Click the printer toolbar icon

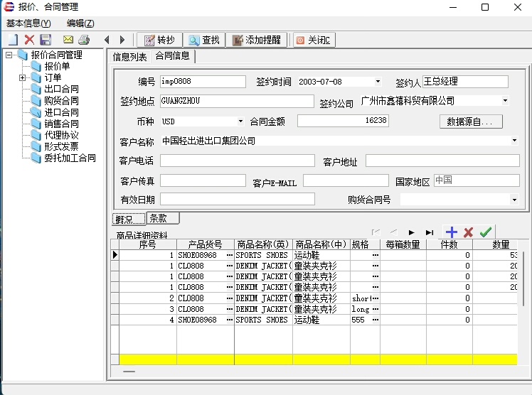click(84, 40)
